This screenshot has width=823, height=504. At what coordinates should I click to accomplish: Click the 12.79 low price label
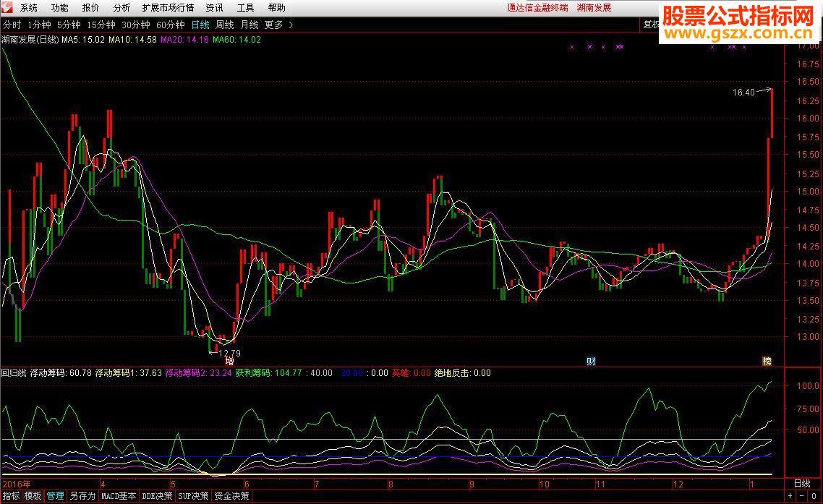pyautogui.click(x=229, y=354)
